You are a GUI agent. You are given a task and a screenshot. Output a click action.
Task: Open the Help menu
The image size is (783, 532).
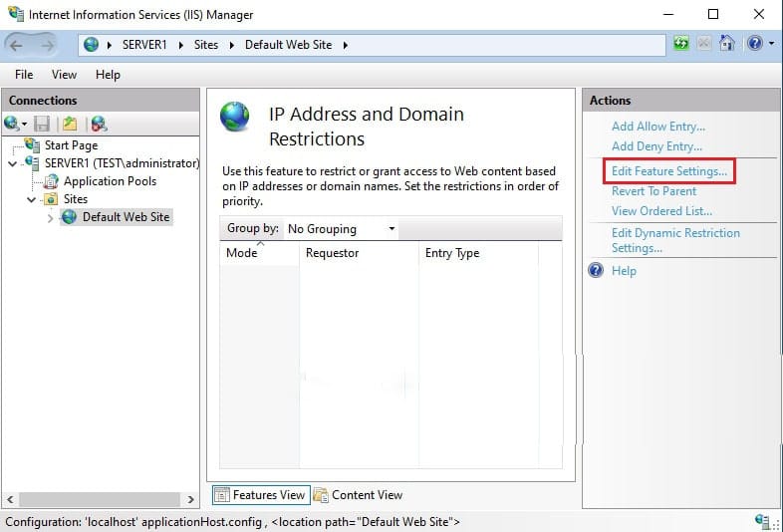(x=108, y=75)
